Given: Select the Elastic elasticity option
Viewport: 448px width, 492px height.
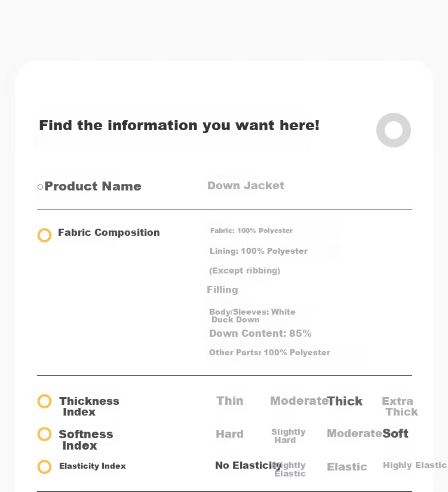Looking at the screenshot, I should [x=346, y=467].
